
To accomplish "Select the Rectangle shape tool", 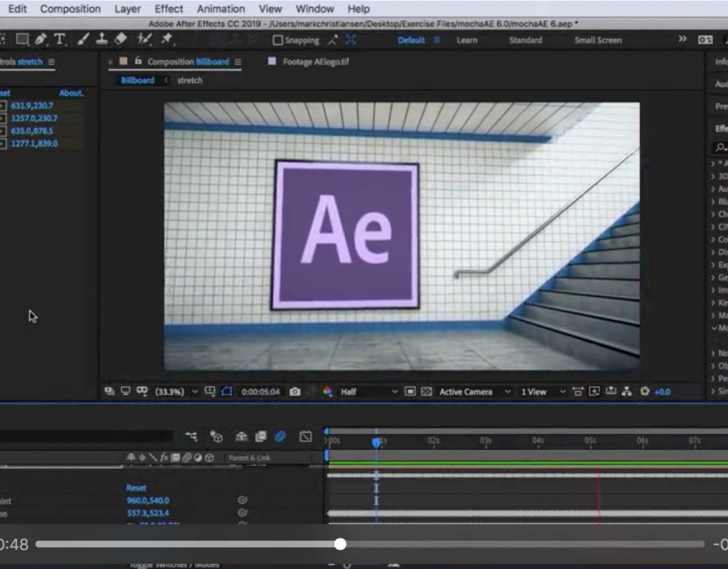I will (x=22, y=40).
